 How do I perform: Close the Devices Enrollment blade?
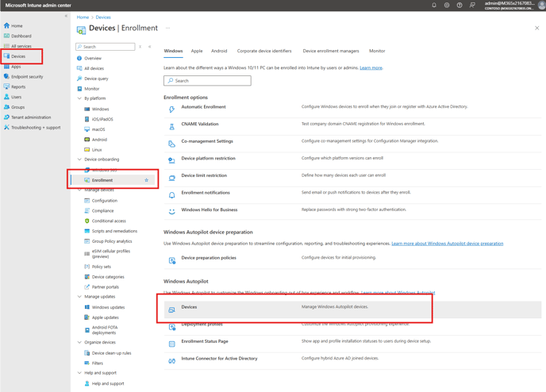point(537,28)
